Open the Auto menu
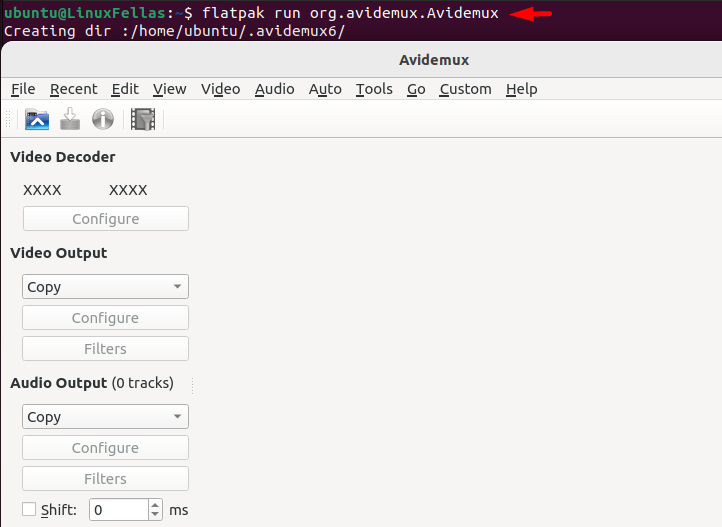The image size is (722, 527). click(325, 89)
